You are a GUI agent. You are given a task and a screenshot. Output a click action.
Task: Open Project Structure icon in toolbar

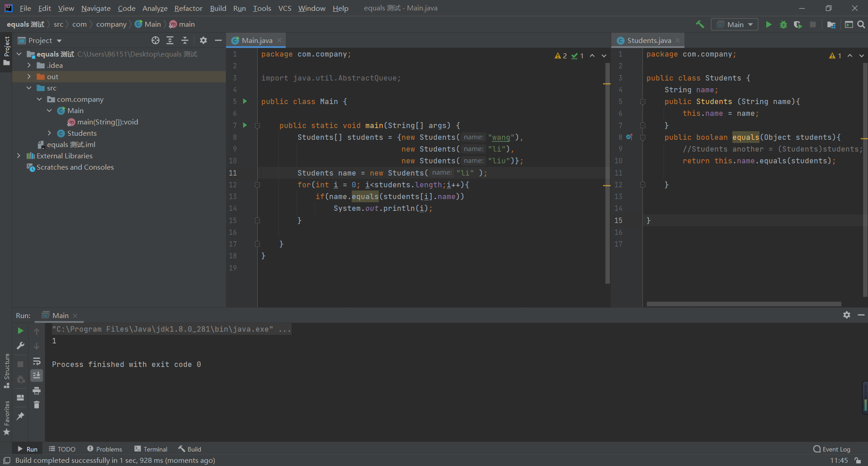tap(831, 24)
